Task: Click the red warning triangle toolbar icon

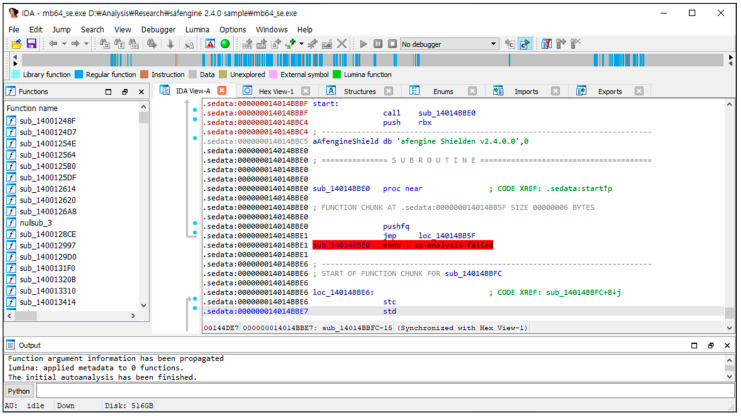Action: coord(210,44)
